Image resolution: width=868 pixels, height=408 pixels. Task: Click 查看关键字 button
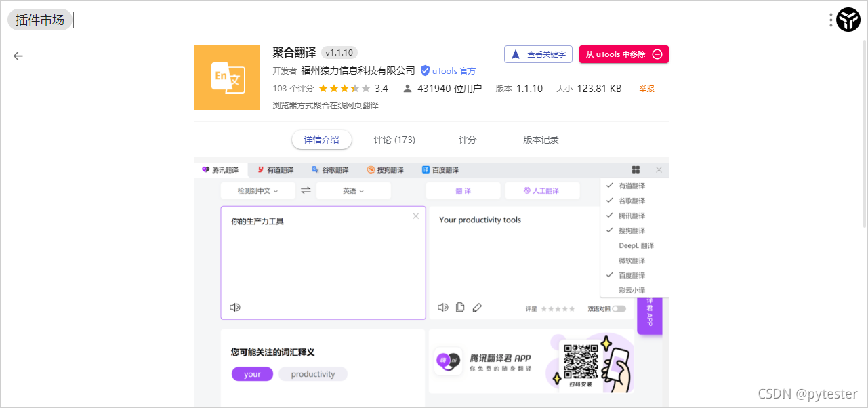(x=538, y=54)
